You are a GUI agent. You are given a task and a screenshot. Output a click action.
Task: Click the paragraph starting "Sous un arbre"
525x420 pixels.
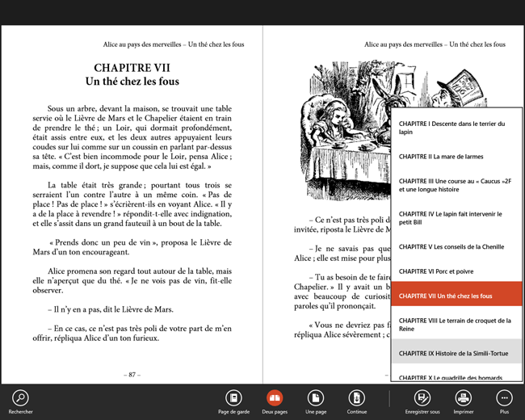tap(132, 137)
